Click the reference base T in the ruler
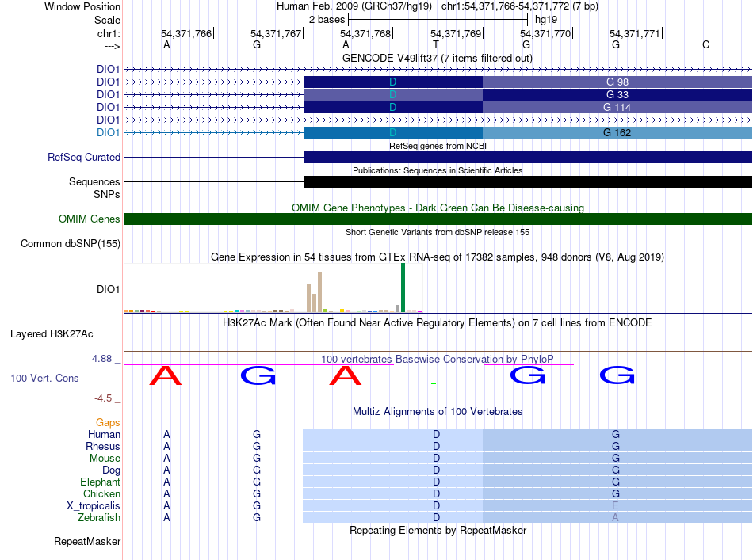 tap(436, 44)
